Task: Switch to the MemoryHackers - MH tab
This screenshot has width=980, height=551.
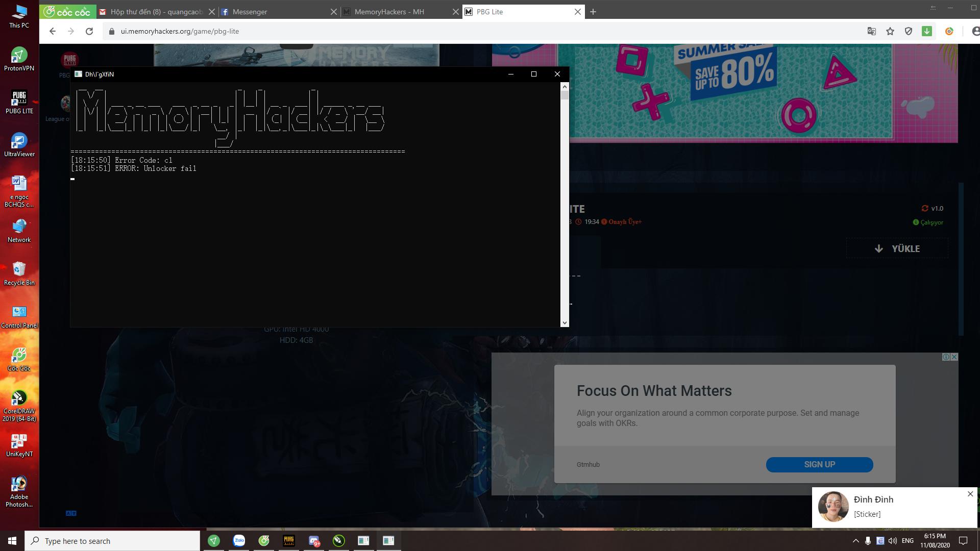Action: 400,12
